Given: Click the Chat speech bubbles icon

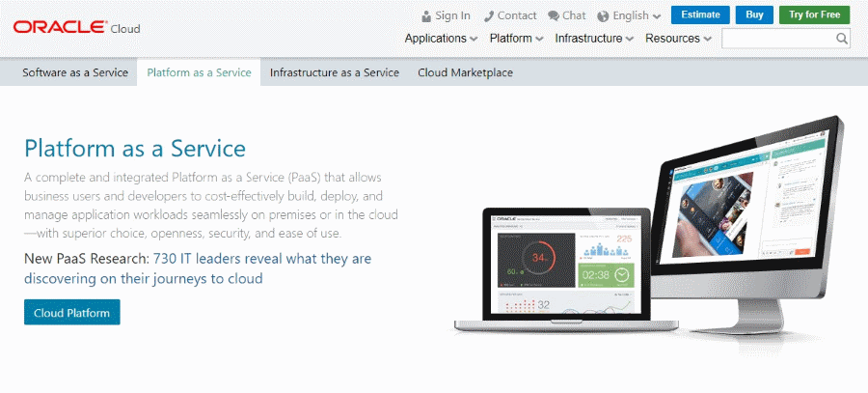Looking at the screenshot, I should [x=554, y=16].
